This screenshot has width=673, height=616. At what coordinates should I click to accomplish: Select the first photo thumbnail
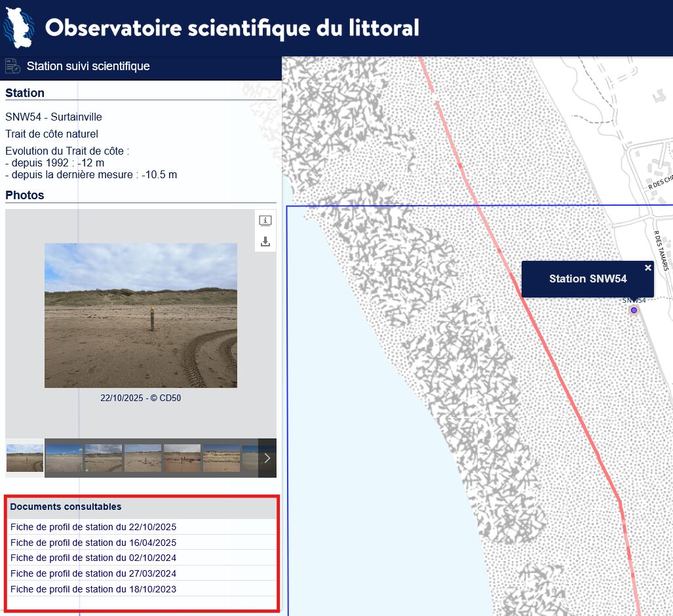pos(24,458)
